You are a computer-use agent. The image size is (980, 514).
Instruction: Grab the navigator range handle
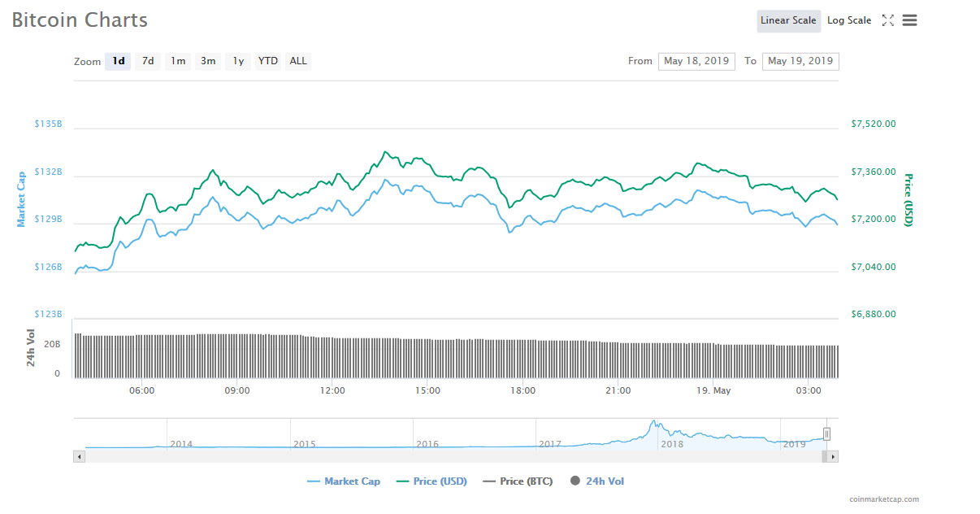coord(826,434)
